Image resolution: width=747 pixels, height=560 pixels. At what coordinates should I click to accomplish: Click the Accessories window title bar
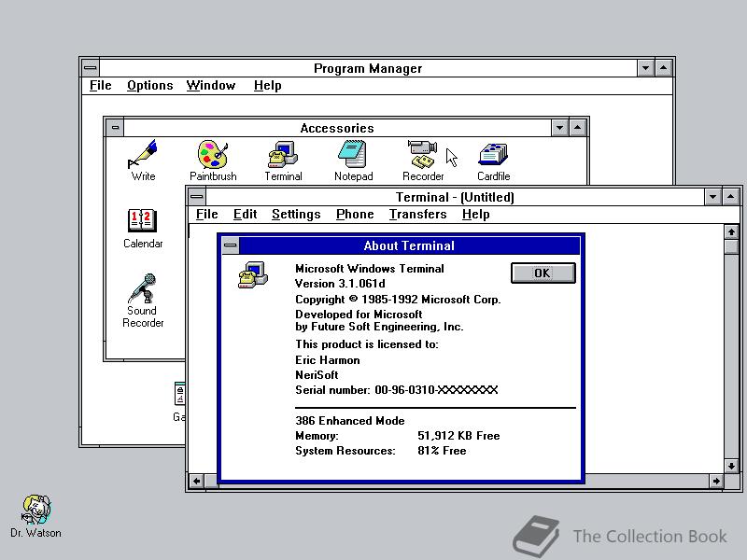(337, 128)
